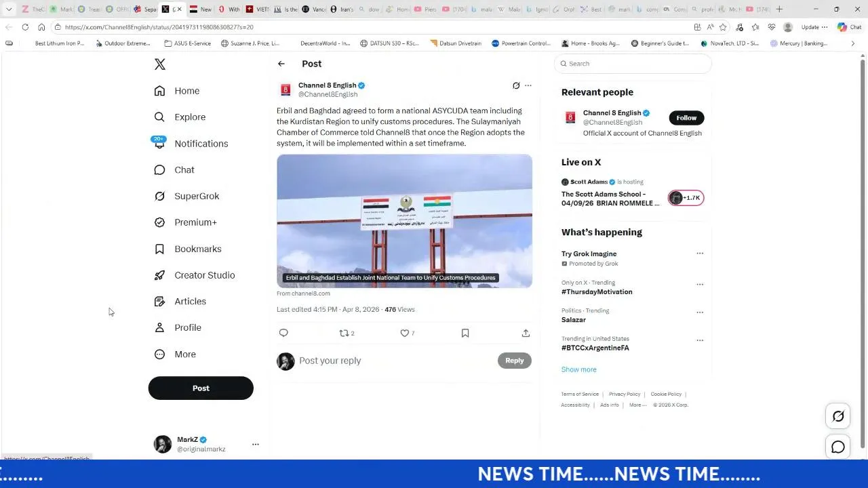
Task: Click the back arrow beside Post heading
Action: pyautogui.click(x=281, y=64)
